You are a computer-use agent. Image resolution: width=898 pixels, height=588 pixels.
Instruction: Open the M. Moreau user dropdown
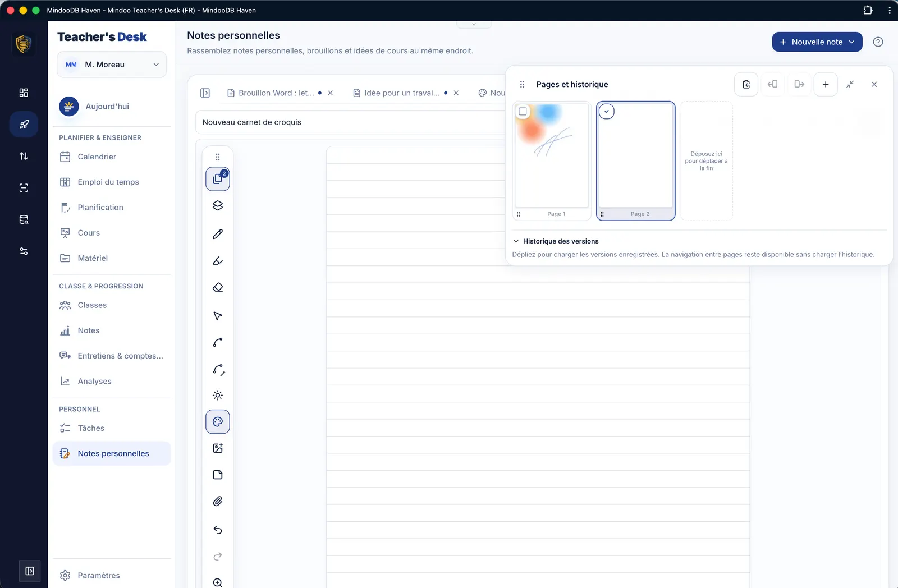pyautogui.click(x=112, y=65)
